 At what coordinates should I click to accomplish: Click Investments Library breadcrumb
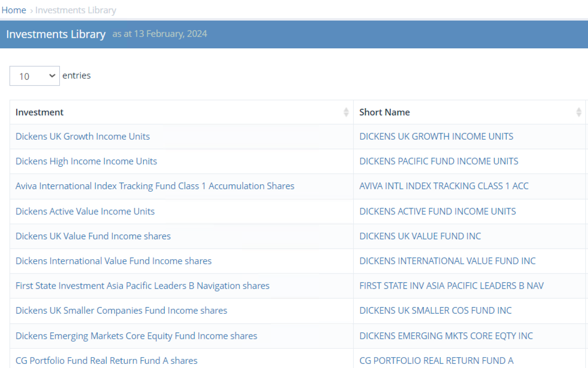pos(76,10)
